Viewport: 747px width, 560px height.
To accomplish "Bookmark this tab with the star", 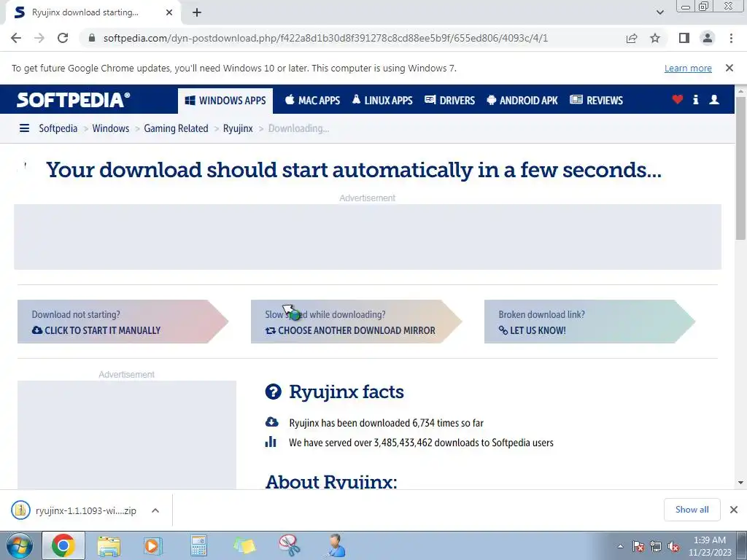I will coord(655,38).
